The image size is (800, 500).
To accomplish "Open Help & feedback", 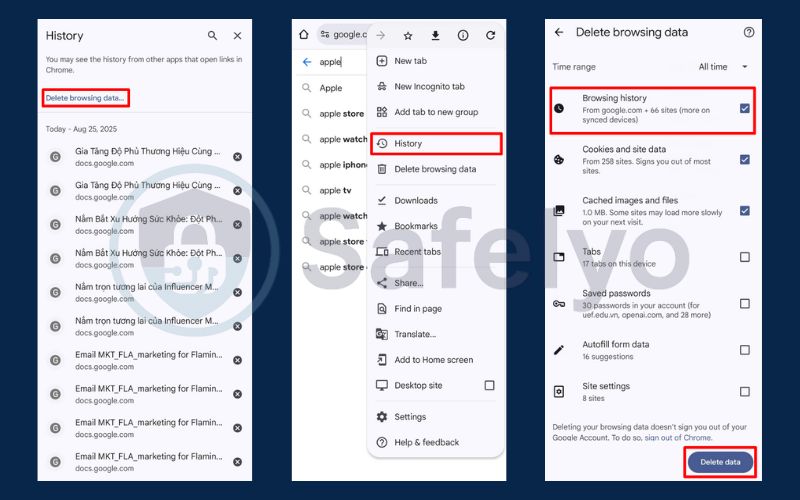I will (436, 442).
